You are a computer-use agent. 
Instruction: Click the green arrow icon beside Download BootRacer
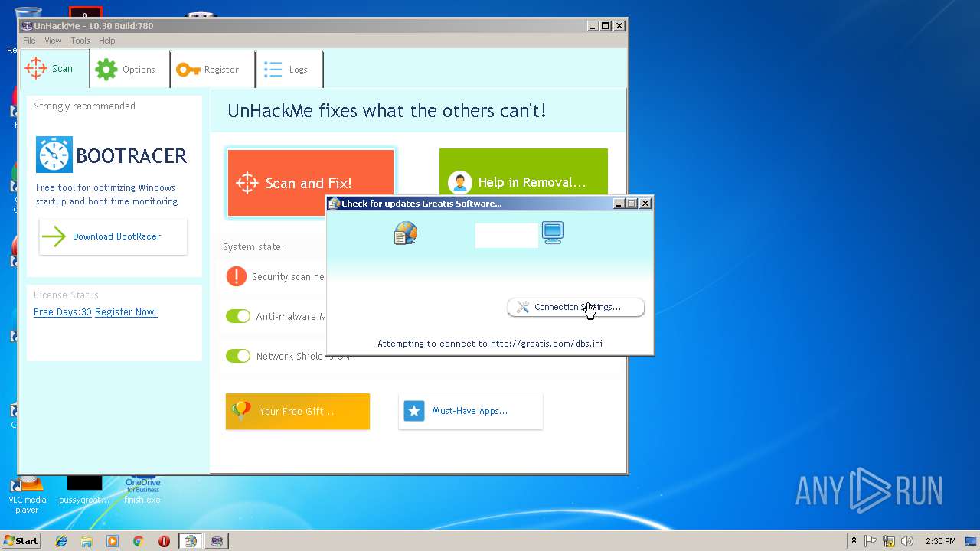[54, 236]
